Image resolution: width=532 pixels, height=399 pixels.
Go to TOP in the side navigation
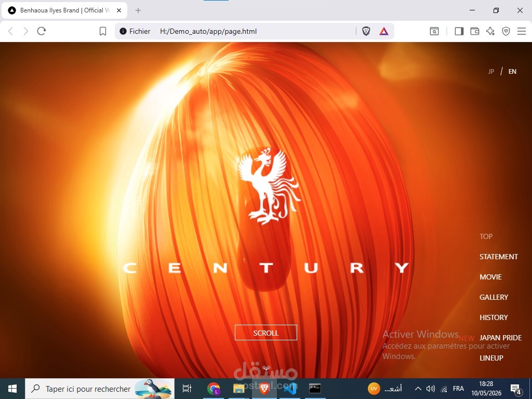[x=486, y=236]
